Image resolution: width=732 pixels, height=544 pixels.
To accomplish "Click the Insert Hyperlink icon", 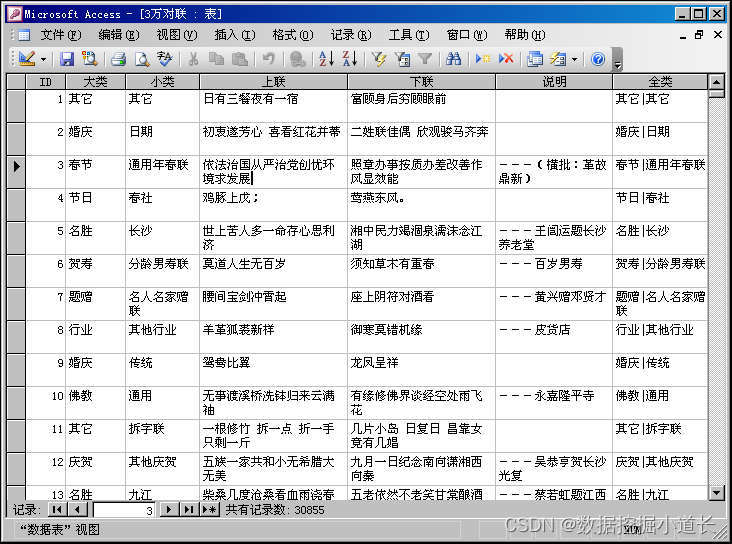I will [297, 59].
